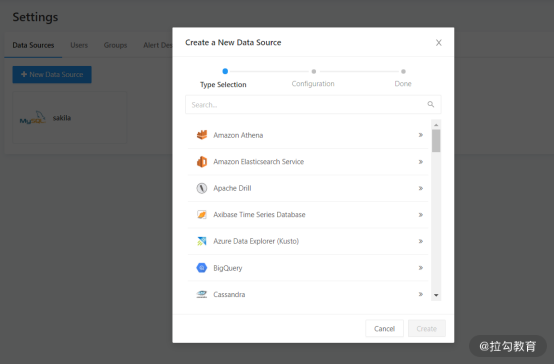Cancel the new data source dialog
Image resolution: width=554 pixels, height=364 pixels.
384,329
